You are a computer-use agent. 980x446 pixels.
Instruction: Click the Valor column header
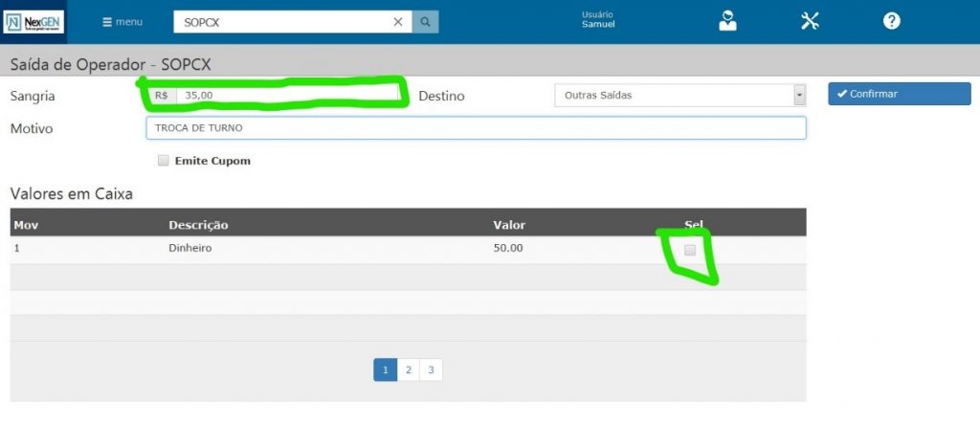point(509,225)
